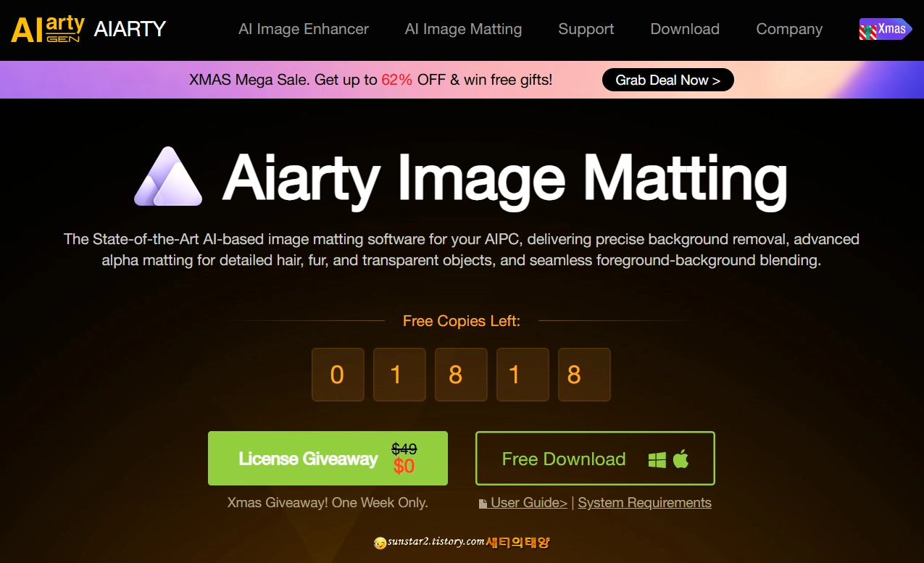The width and height of the screenshot is (924, 563).
Task: Open the Support menu
Action: (586, 29)
